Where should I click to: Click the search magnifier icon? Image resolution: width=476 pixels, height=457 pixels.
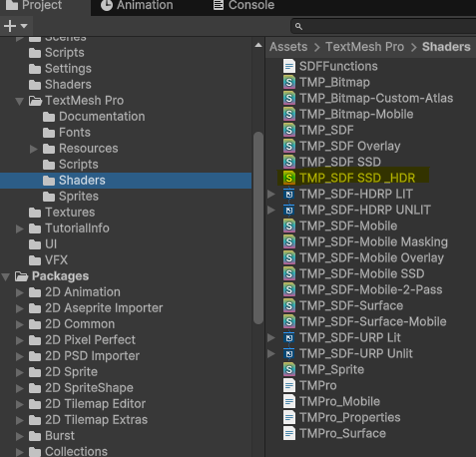298,27
